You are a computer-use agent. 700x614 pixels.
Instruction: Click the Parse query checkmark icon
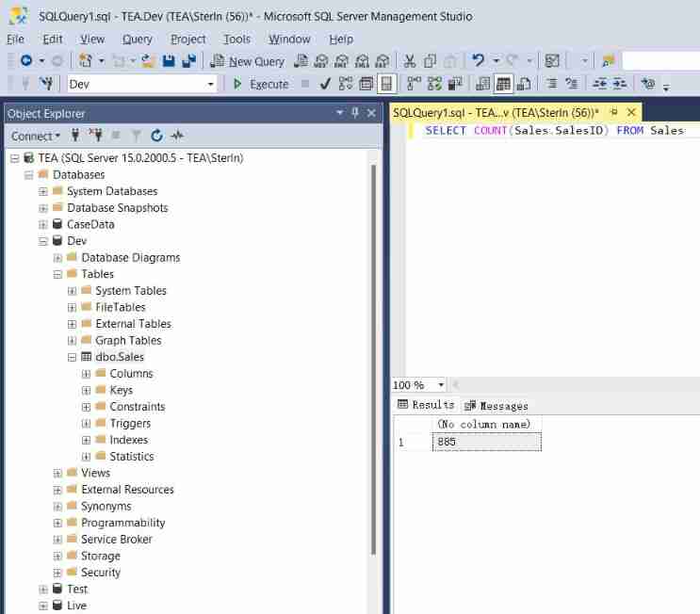(325, 84)
